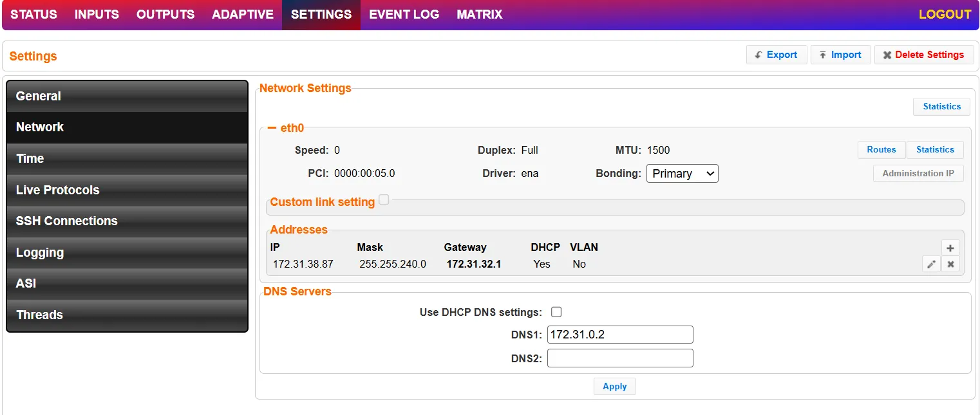980x415 pixels.
Task: Click the LOGOUT link
Action: pyautogui.click(x=945, y=14)
